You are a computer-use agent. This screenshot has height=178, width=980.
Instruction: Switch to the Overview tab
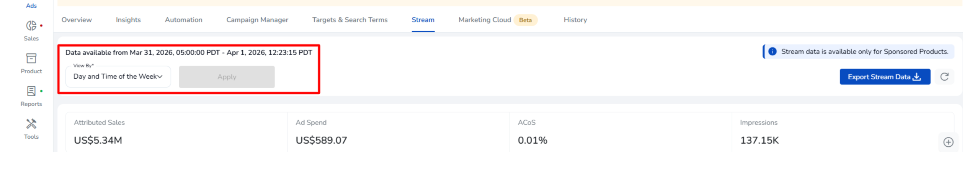77,20
